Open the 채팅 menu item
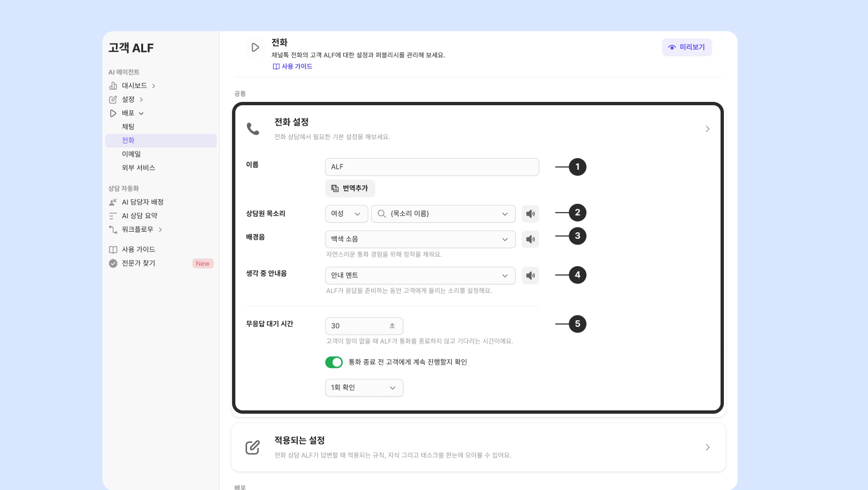868x490 pixels. [129, 127]
